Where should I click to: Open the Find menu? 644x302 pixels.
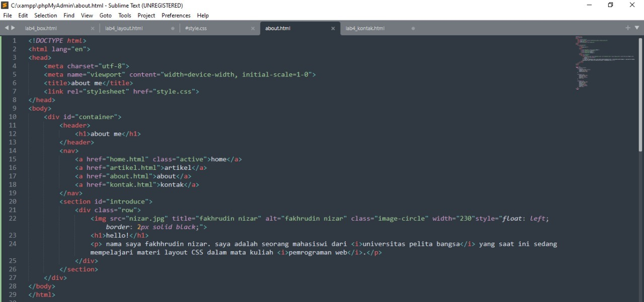(x=68, y=15)
